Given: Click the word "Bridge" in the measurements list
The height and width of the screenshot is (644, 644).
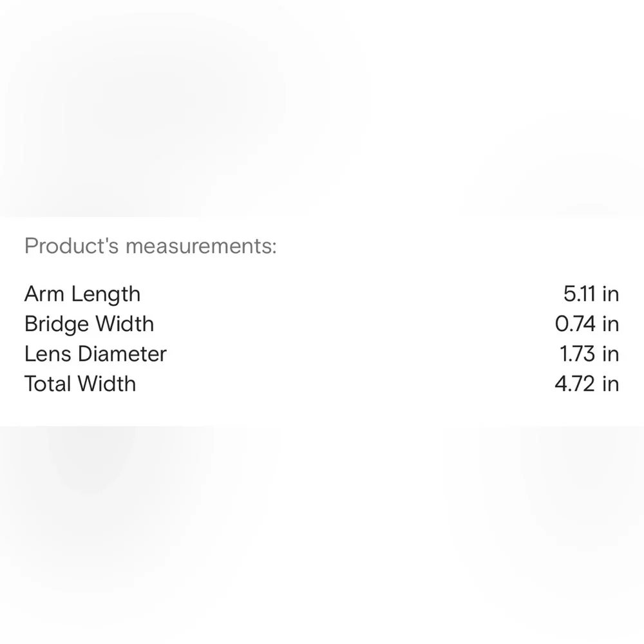Looking at the screenshot, I should click(x=57, y=324).
